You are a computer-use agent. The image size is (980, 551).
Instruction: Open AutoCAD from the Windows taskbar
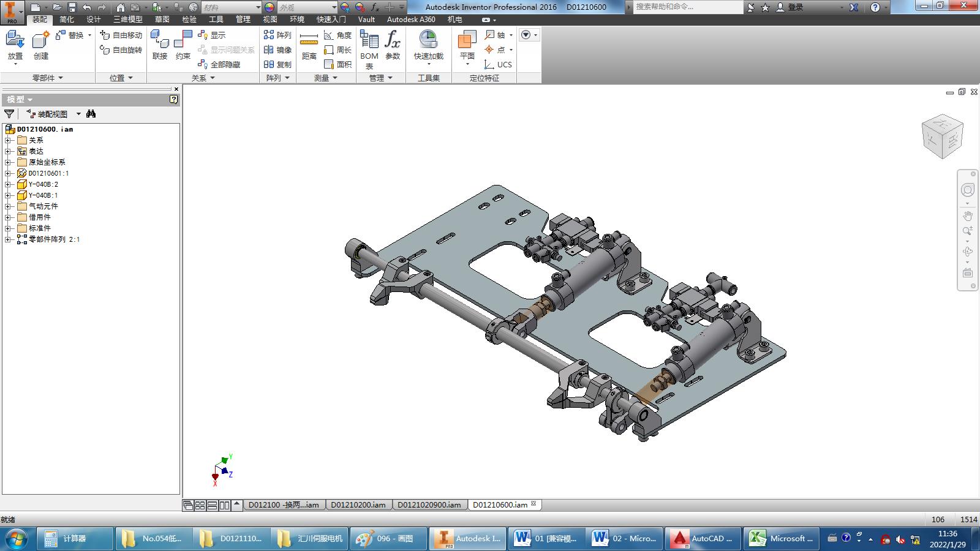[x=703, y=539]
